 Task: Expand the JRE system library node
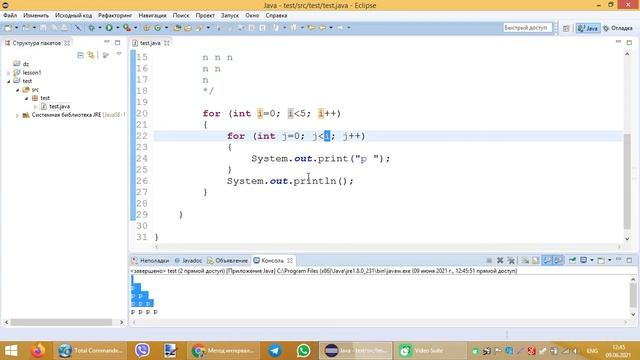tap(18, 116)
